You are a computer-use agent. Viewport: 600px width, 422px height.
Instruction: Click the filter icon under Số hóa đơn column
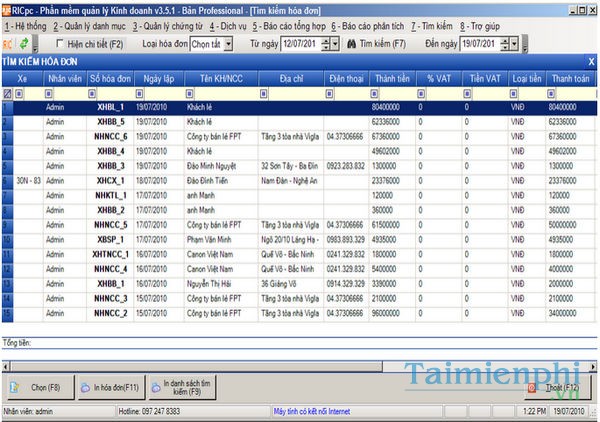(91, 93)
